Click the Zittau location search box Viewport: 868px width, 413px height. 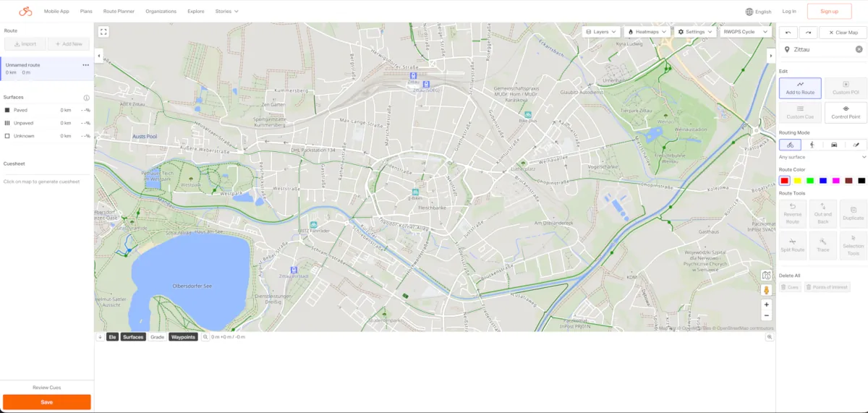tap(822, 49)
